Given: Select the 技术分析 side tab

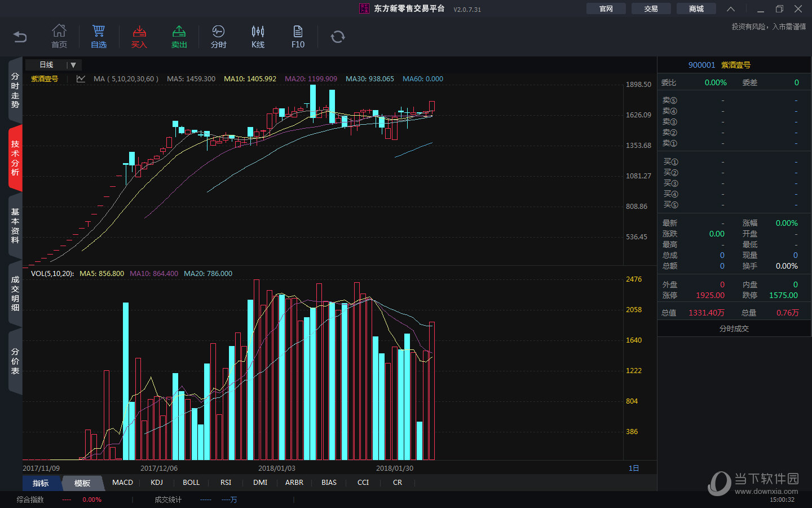Looking at the screenshot, I should pyautogui.click(x=15, y=158).
